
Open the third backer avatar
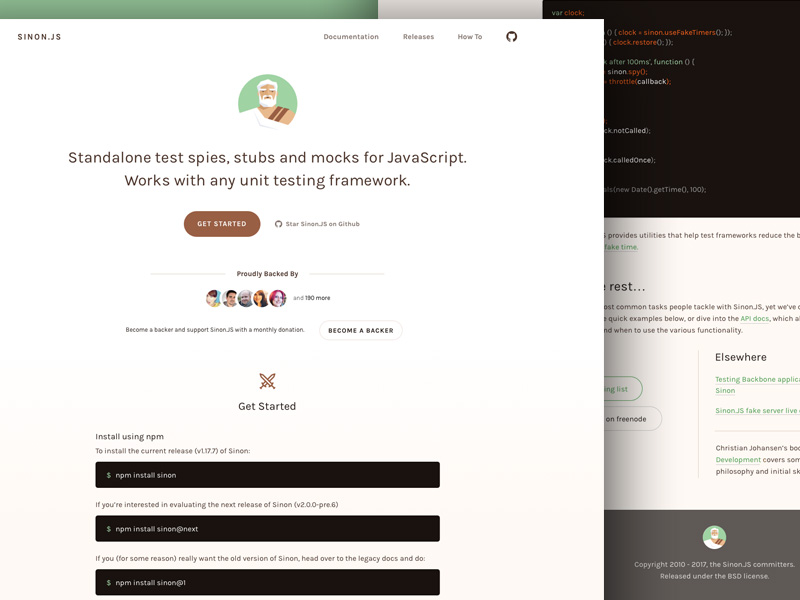click(245, 298)
